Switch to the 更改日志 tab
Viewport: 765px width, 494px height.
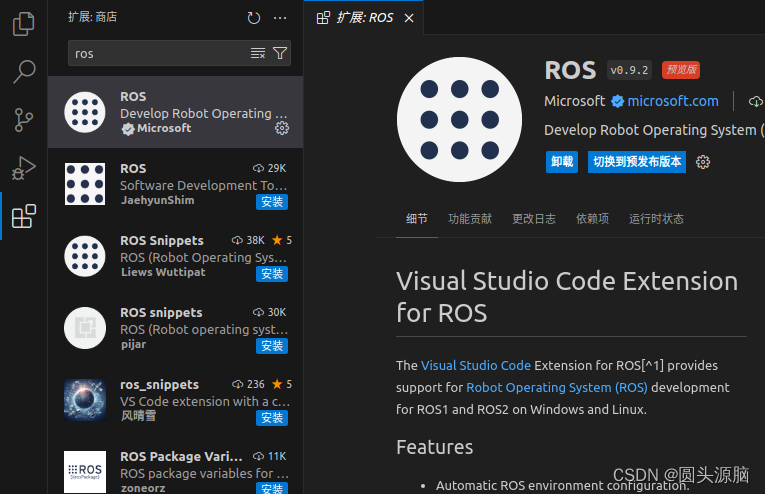pos(534,219)
